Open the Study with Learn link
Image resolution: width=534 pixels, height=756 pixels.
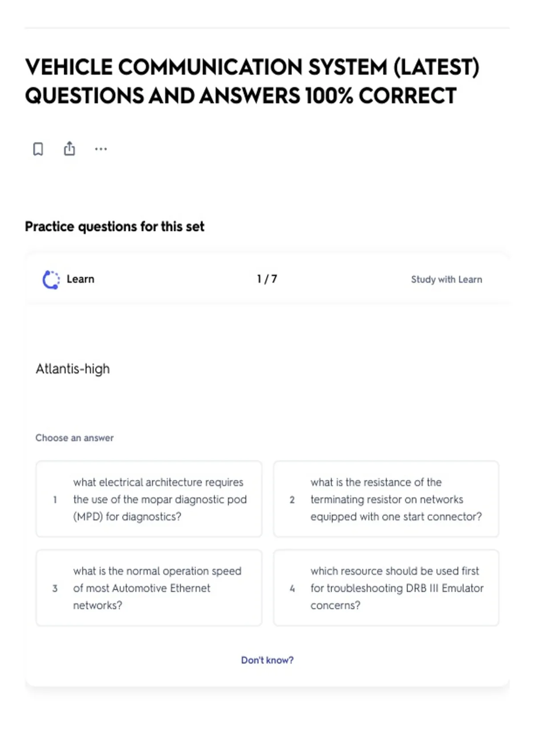click(446, 279)
